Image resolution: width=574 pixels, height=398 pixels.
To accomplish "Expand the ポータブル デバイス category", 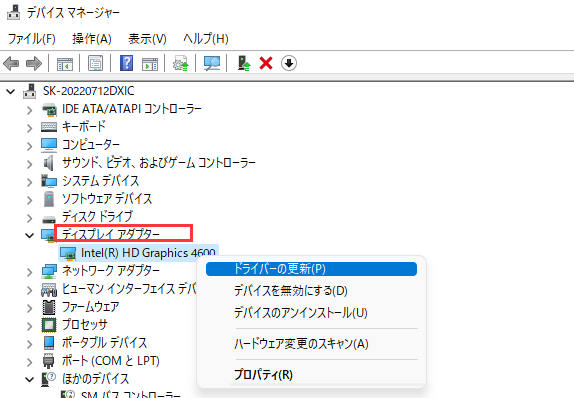I will point(30,343).
